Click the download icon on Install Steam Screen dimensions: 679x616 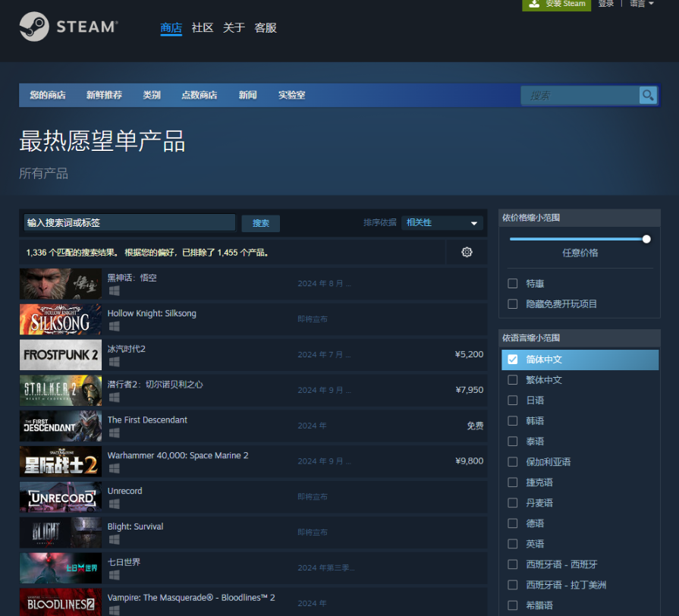pos(535,4)
